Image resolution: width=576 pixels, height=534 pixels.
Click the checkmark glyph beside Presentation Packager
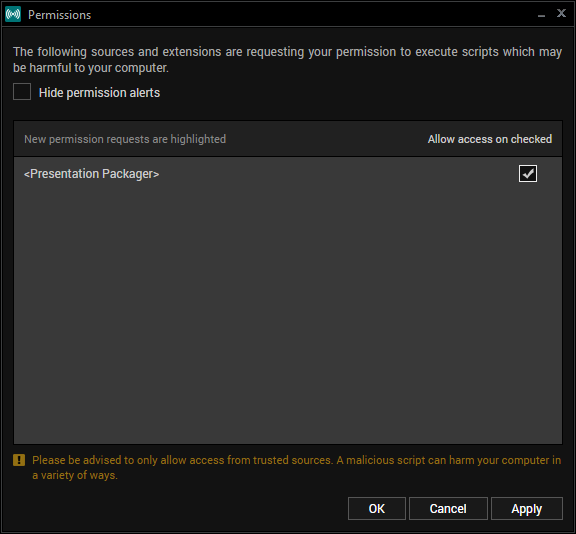coord(528,173)
